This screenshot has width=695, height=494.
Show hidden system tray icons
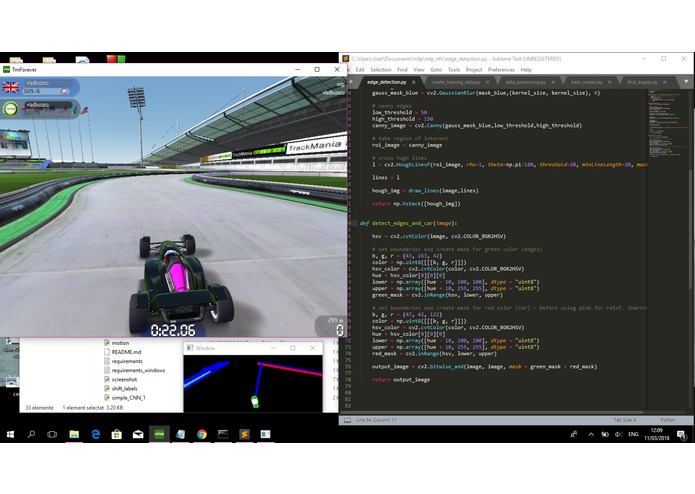pyautogui.click(x=591, y=434)
